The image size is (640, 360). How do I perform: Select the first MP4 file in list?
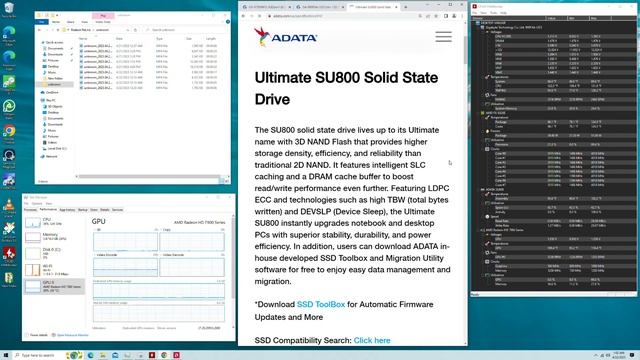[x=149, y=46]
